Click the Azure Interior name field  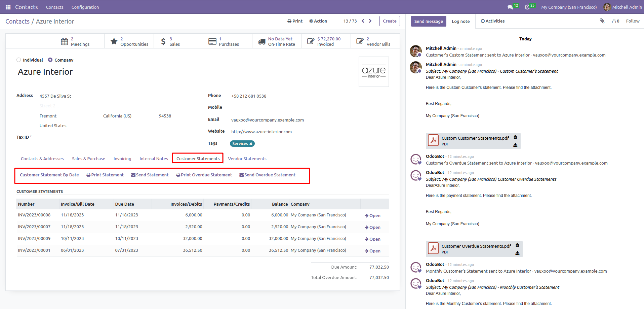(x=45, y=72)
